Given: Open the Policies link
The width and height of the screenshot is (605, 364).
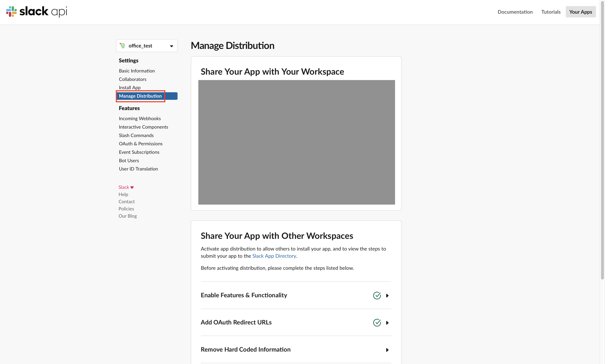Looking at the screenshot, I should click(126, 209).
